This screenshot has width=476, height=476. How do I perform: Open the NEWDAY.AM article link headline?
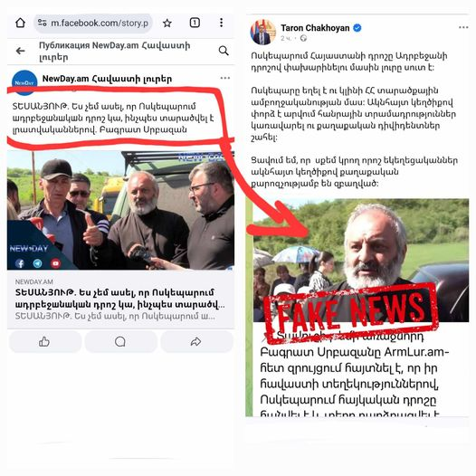tap(120, 299)
